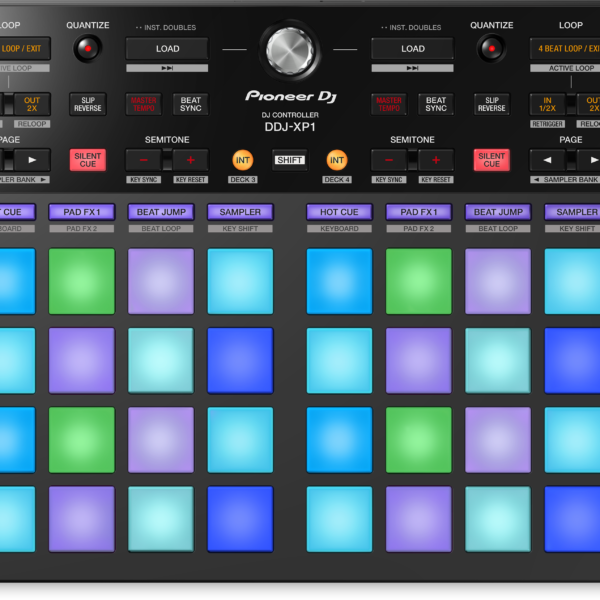Go to previous page with right deck left-arrow button

(548, 160)
